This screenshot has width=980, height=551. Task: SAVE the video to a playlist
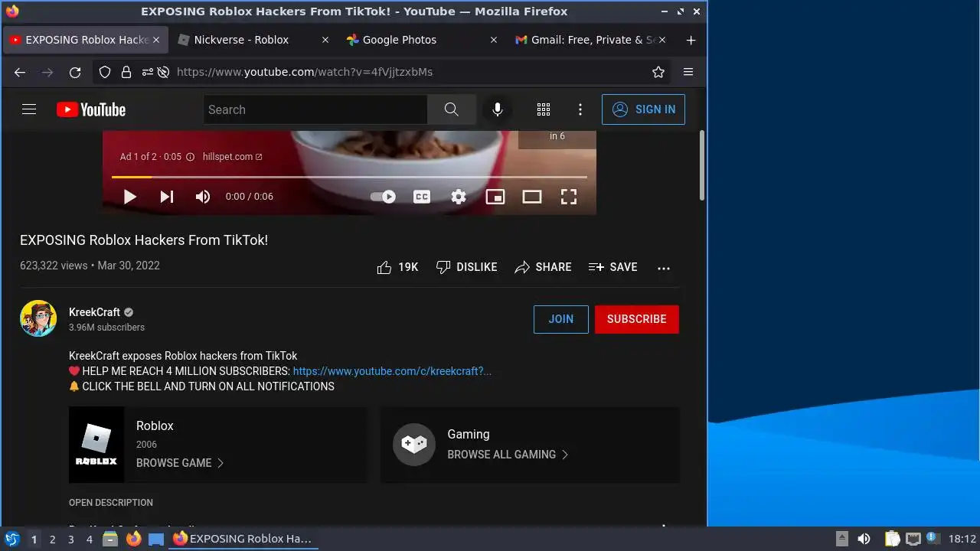612,267
